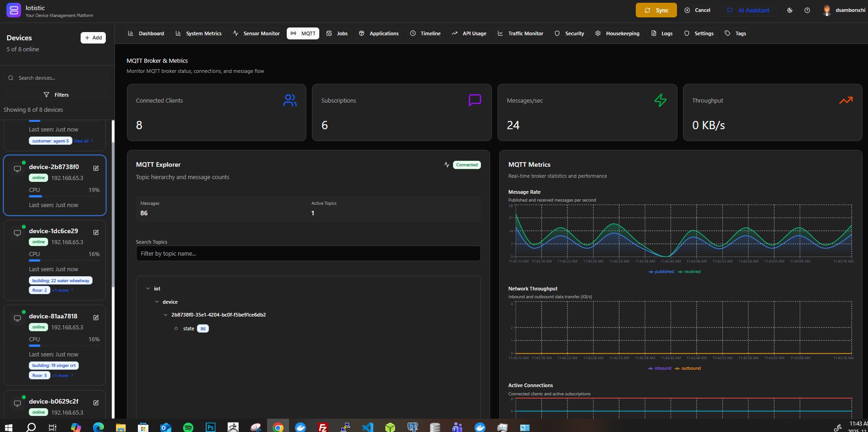The height and width of the screenshot is (432, 868).
Task: Switch to the Traffic Monitor tab
Action: (x=521, y=33)
